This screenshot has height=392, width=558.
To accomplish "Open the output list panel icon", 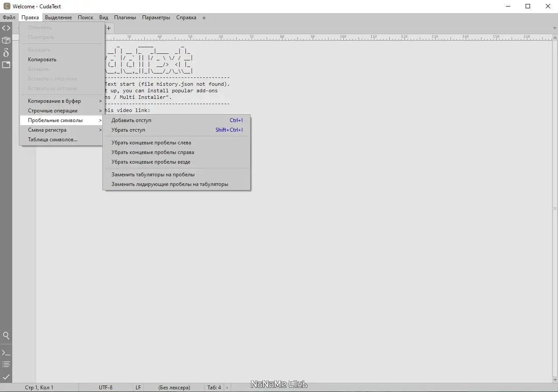I will (x=6, y=364).
